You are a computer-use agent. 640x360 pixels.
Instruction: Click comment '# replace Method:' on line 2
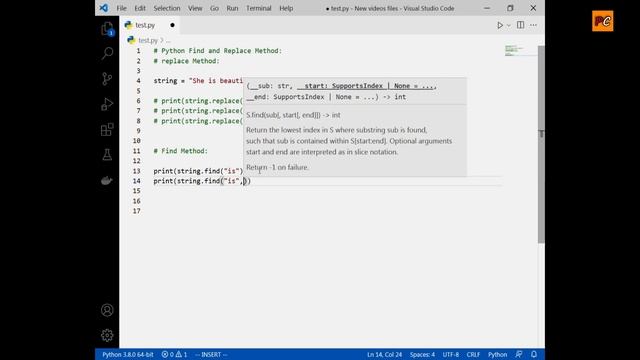(x=187, y=61)
